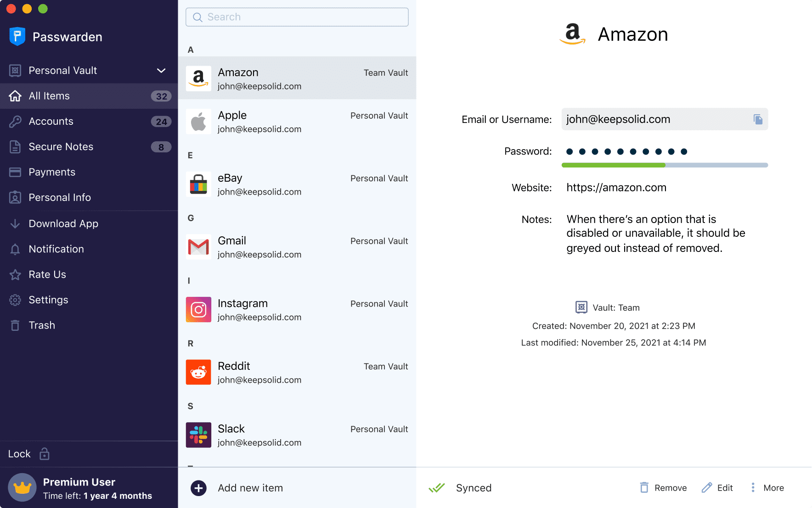Open the Download App option

(63, 224)
